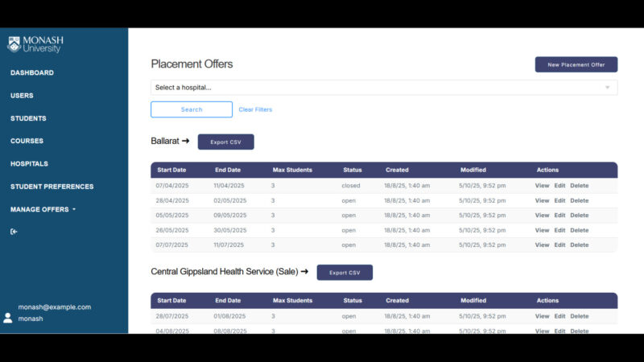Screen dimensions: 644x362
Task: Expand the Manage Offers menu
Action: coord(43,209)
